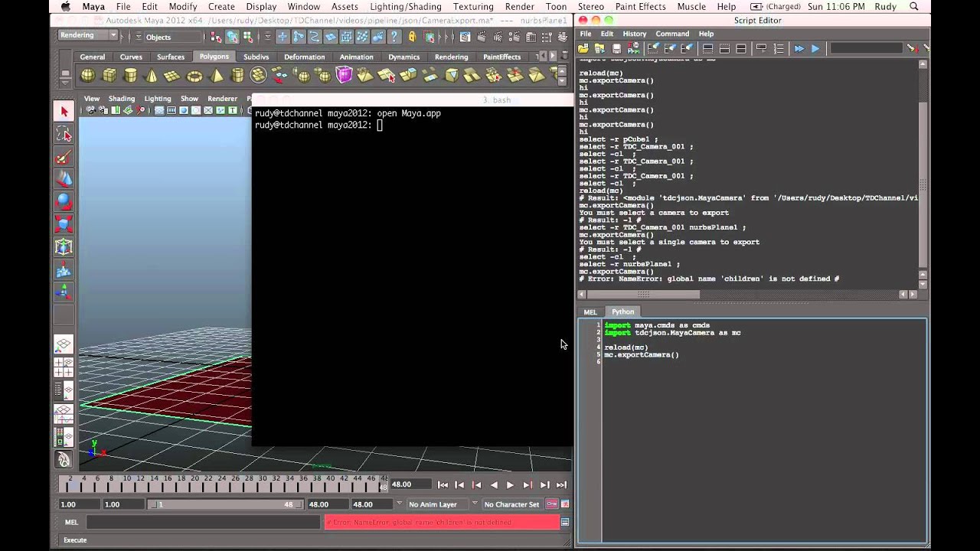The width and height of the screenshot is (980, 551).
Task: Execute single play arrow in Script Editor
Action: click(x=815, y=48)
